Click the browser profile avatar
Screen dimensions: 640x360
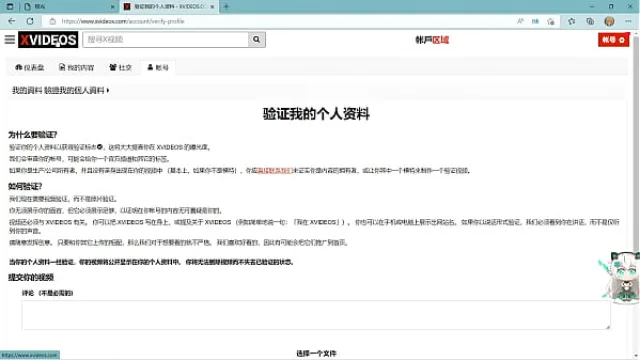point(609,21)
